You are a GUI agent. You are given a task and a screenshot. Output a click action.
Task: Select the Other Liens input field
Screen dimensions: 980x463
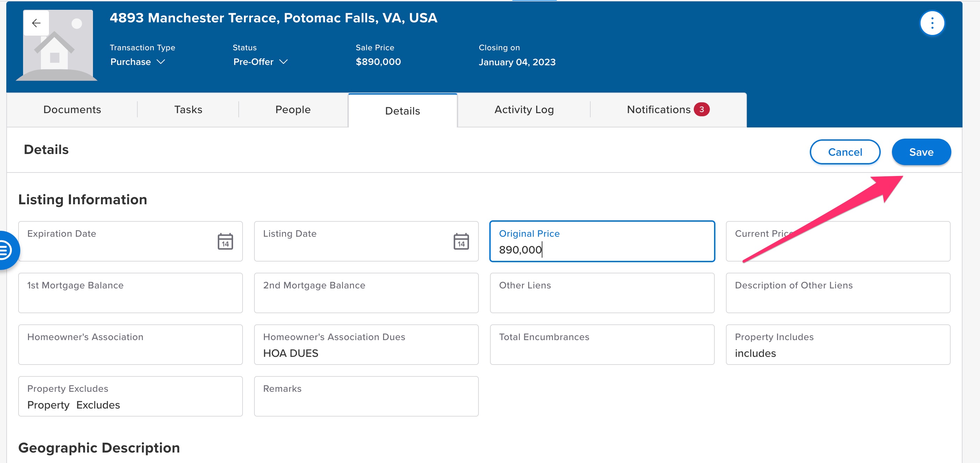[602, 293]
